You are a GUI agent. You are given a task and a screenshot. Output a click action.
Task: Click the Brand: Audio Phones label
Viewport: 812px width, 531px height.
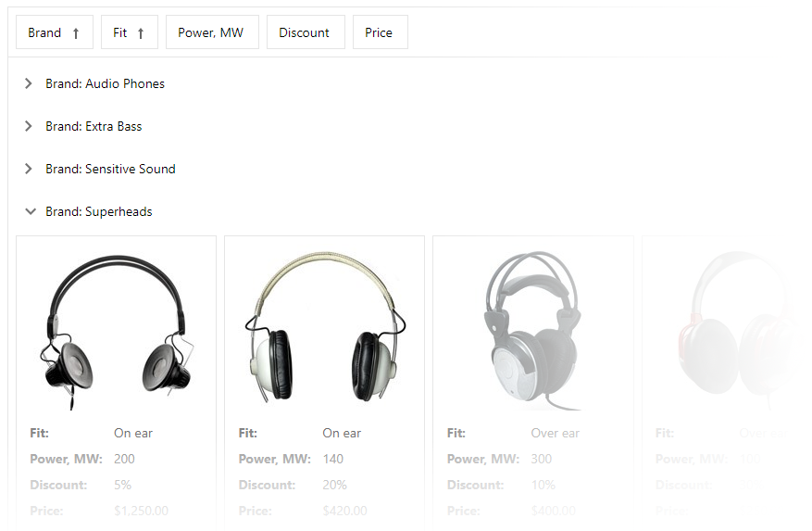(x=106, y=83)
